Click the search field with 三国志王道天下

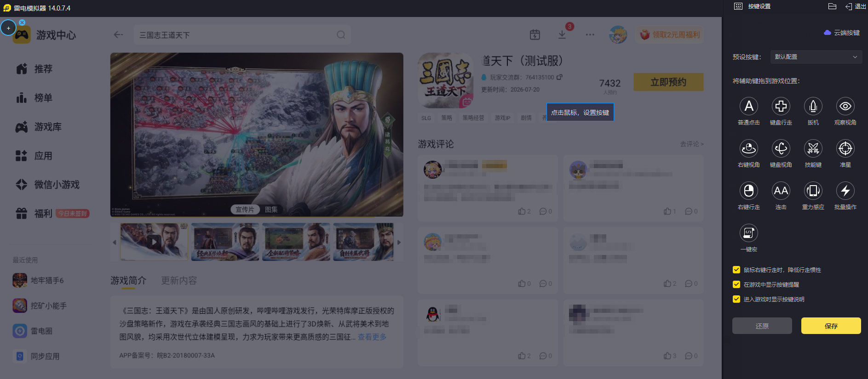click(242, 35)
